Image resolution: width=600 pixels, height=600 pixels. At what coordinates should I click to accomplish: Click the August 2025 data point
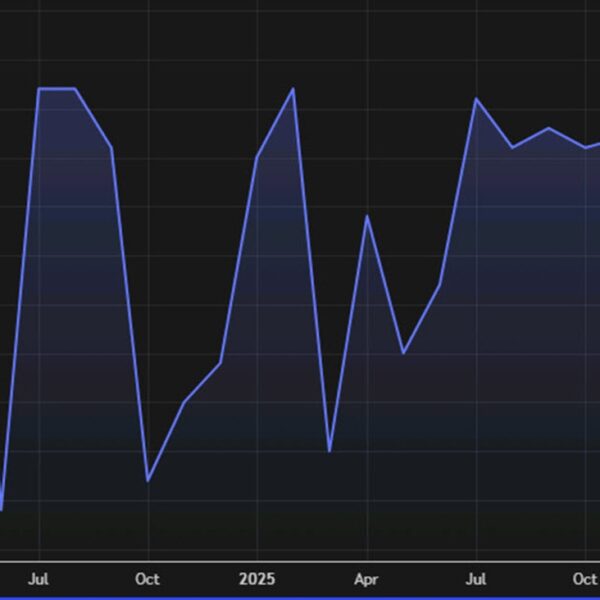pyautogui.click(x=512, y=147)
